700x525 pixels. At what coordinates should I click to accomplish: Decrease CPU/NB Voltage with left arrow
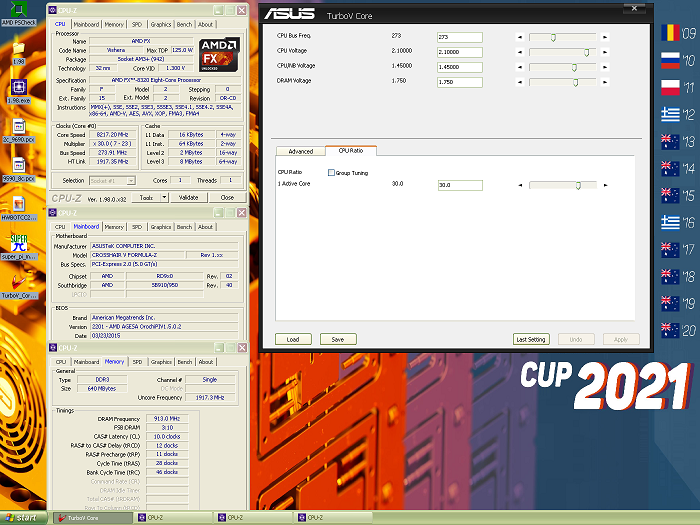pos(520,67)
